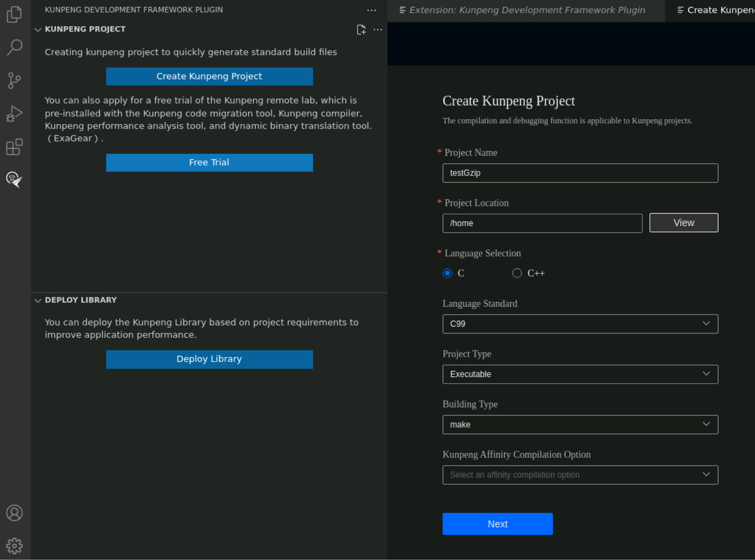Click new project icon in Kunpeng Project header
The height and width of the screenshot is (560, 755).
pyautogui.click(x=361, y=30)
